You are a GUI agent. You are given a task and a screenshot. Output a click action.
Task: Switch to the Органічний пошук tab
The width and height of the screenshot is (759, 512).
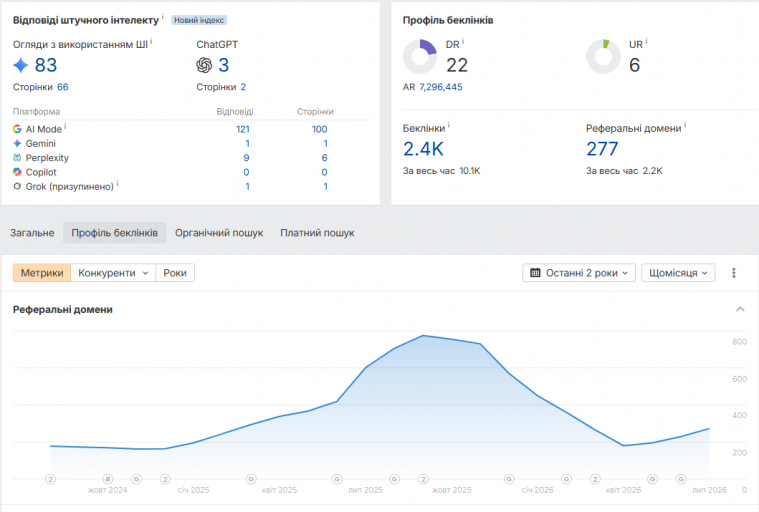219,233
